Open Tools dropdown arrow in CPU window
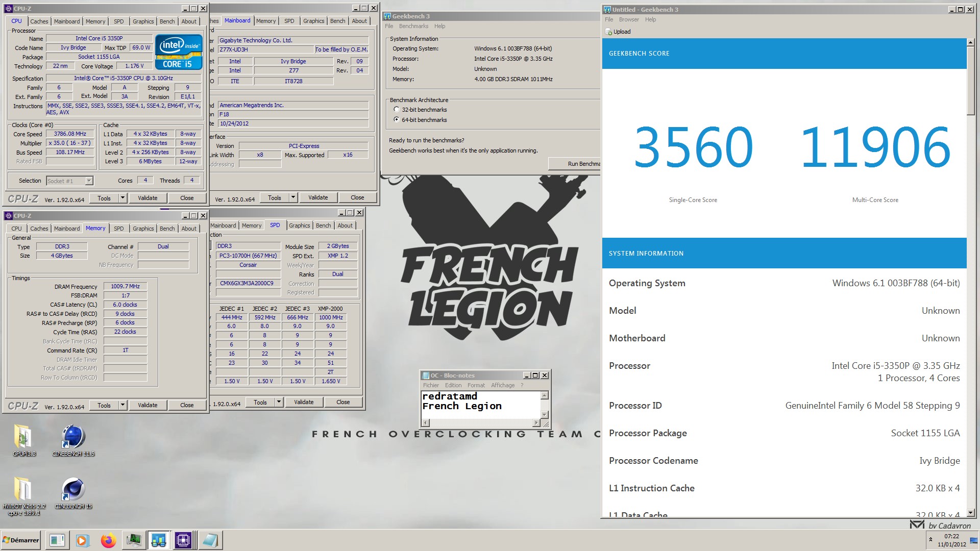980x551 pixels. (x=122, y=198)
